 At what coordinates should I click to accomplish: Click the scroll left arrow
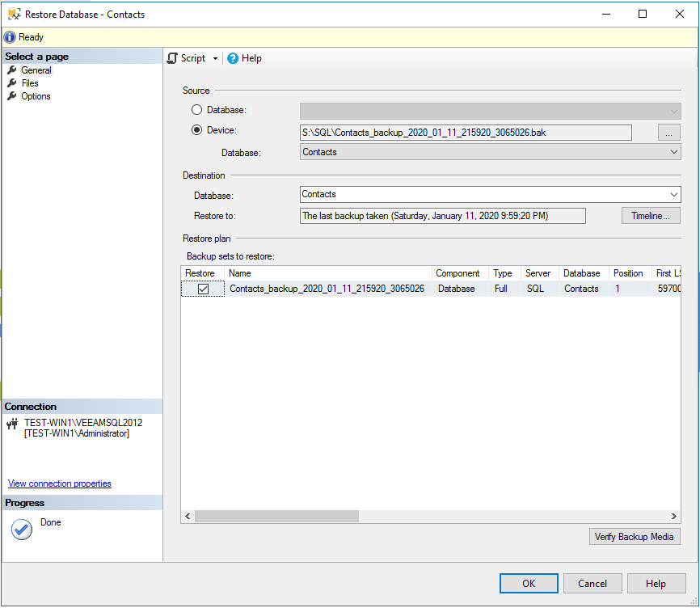click(188, 516)
